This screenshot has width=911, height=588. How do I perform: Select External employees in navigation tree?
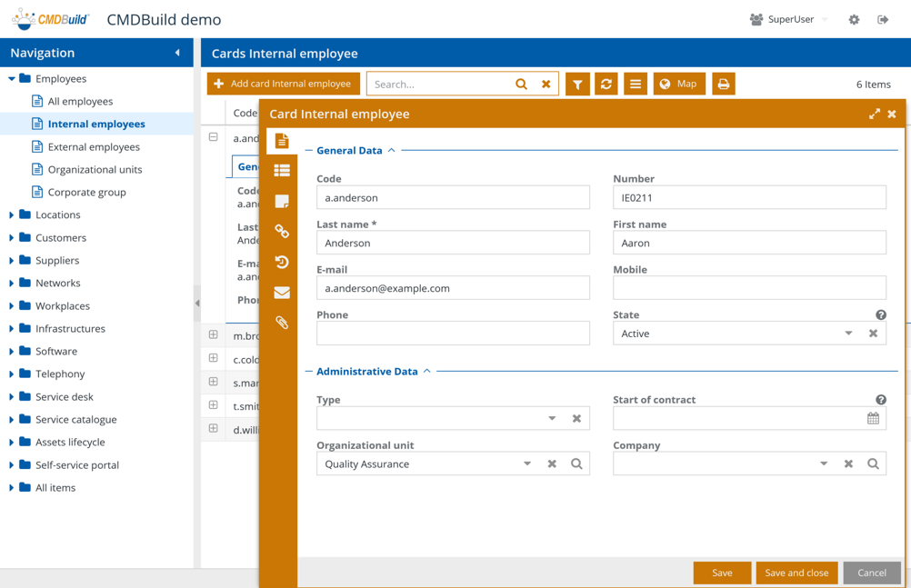(94, 147)
